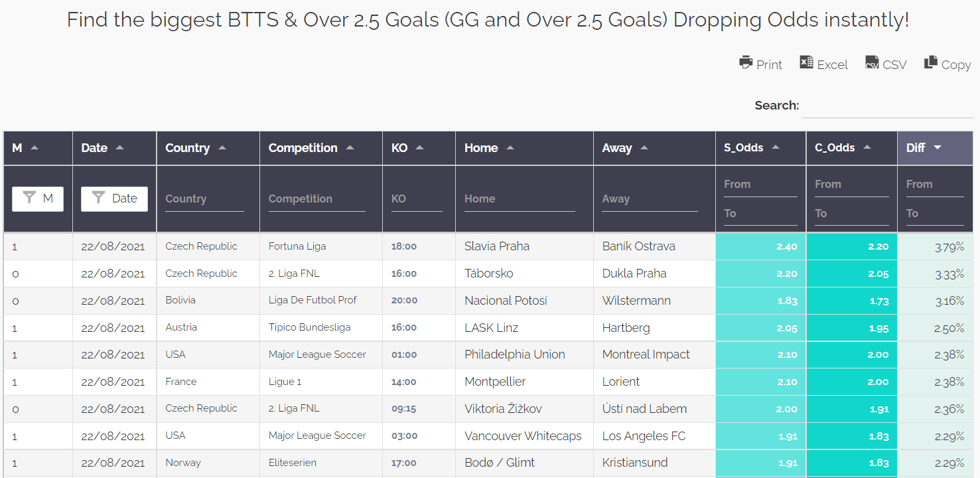Viewport: 980px width, 478px height.
Task: Click the Home filter field
Action: click(520, 199)
